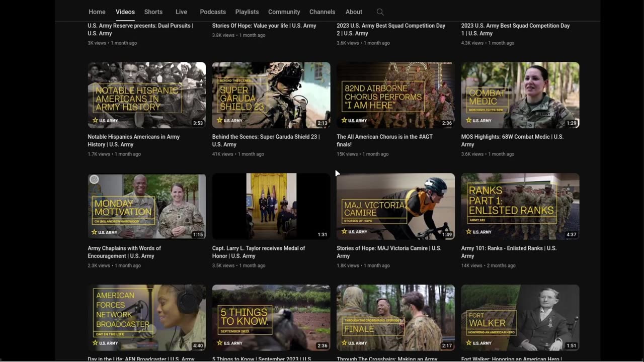Click title 'Stories Of Hope: Value your life'
Image resolution: width=644 pixels, height=362 pixels.
[264, 26]
